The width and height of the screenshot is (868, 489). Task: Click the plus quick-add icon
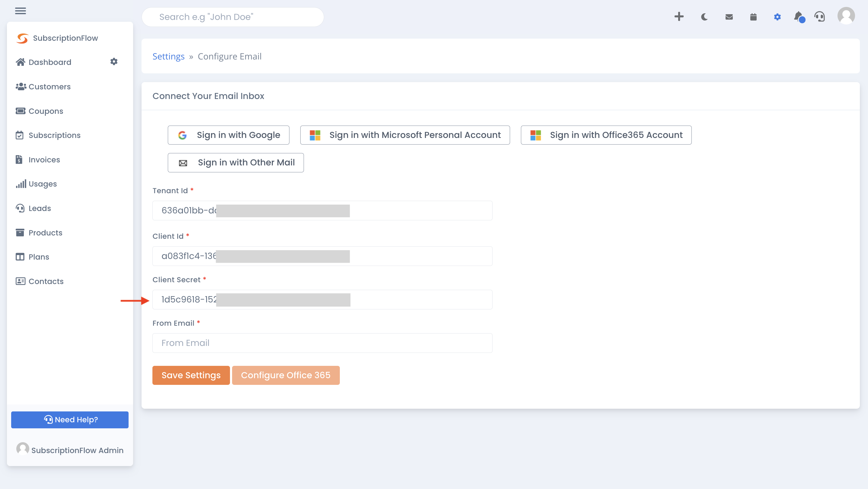679,17
